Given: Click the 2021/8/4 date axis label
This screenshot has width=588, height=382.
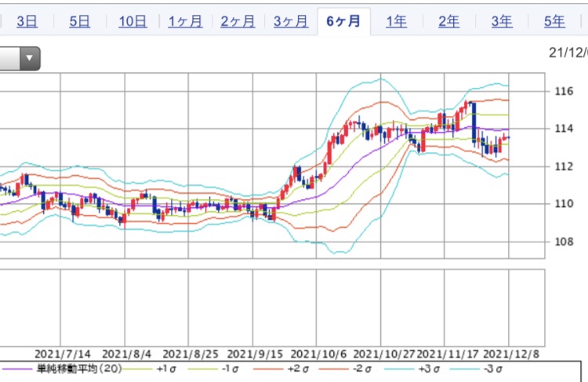Looking at the screenshot, I should 126,354.
